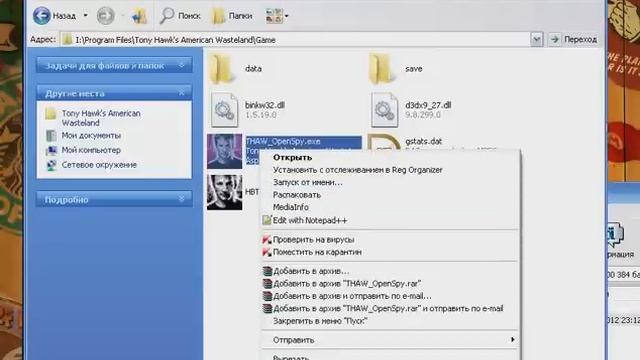The height and width of the screenshot is (360, 640).
Task: Choose Добавить в архив "THAW_OpenSpy.rar" и отправить по e-mail
Action: [388, 309]
